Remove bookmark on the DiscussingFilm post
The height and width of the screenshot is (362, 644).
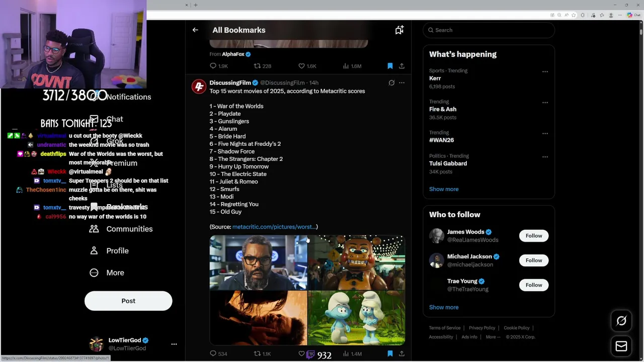[x=390, y=354]
